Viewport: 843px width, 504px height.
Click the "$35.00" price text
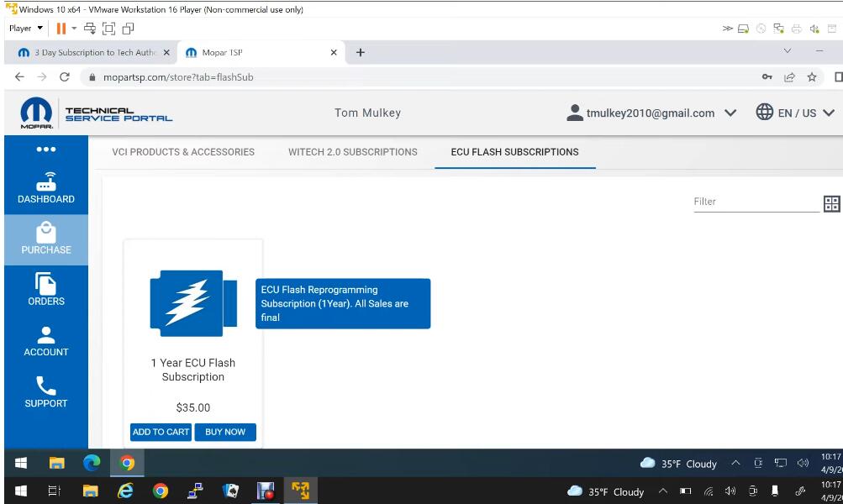[193, 408]
